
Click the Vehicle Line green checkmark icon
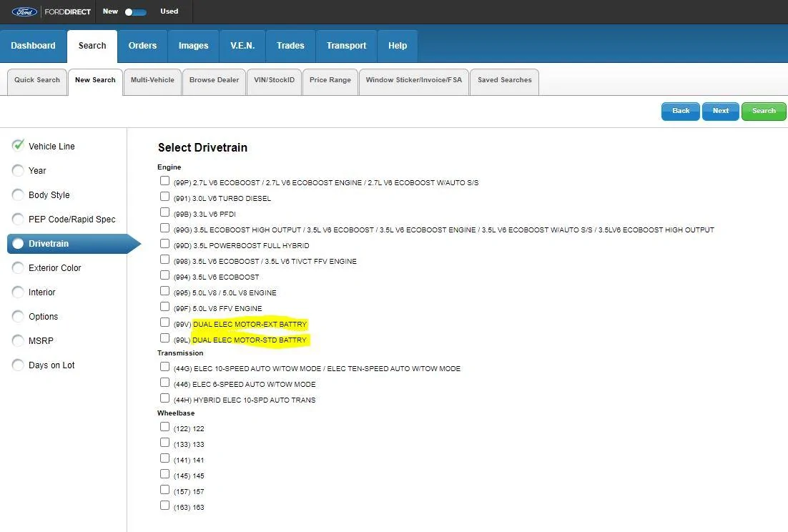19,145
